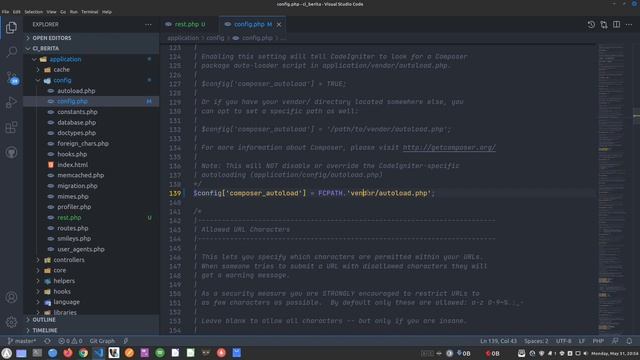Open the Manage gear icon

pos(11,322)
